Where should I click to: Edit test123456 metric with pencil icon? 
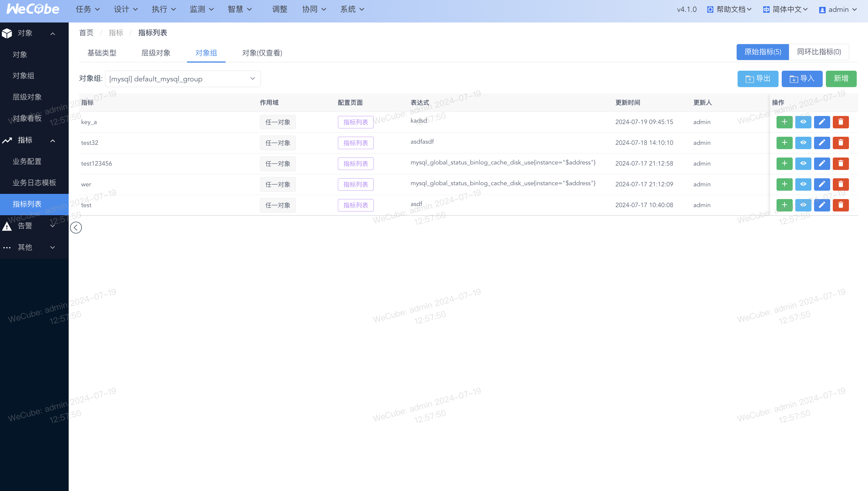pyautogui.click(x=822, y=164)
